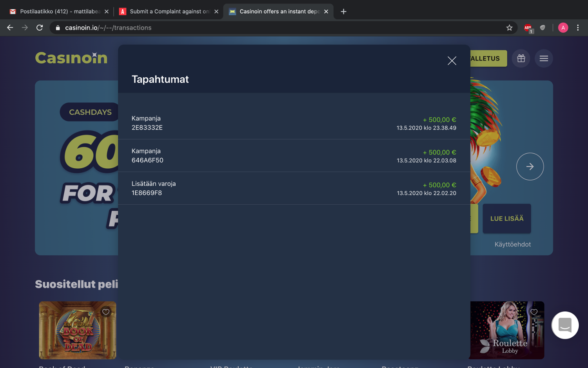The width and height of the screenshot is (588, 368).
Task: Open the live chat widget
Action: (x=564, y=325)
